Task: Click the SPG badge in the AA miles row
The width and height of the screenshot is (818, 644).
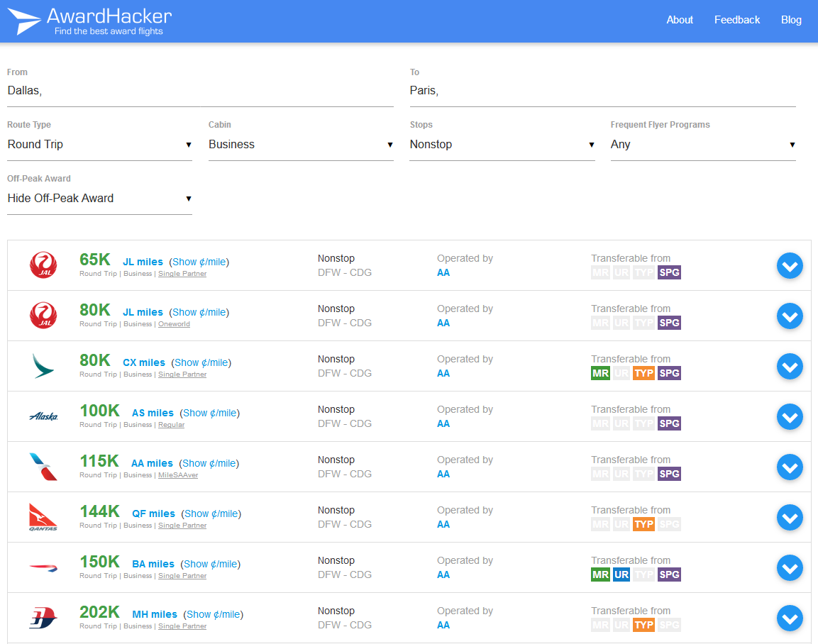Action: pyautogui.click(x=669, y=474)
